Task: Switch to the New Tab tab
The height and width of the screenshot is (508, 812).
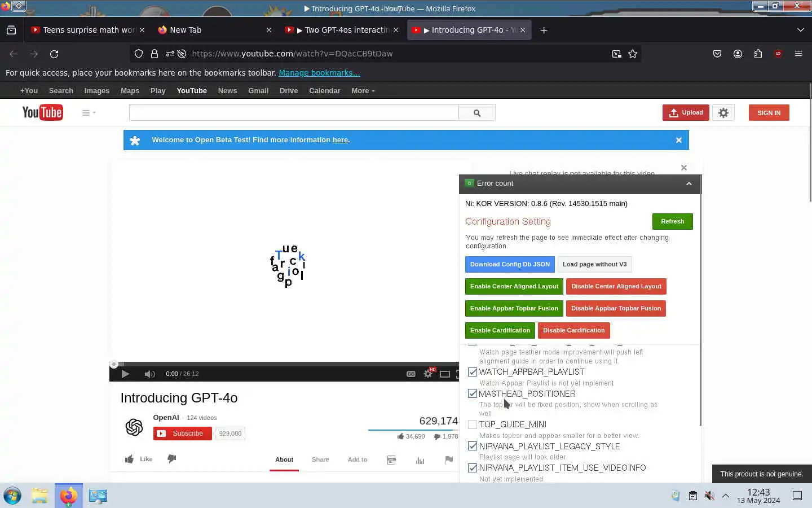Action: click(214, 30)
